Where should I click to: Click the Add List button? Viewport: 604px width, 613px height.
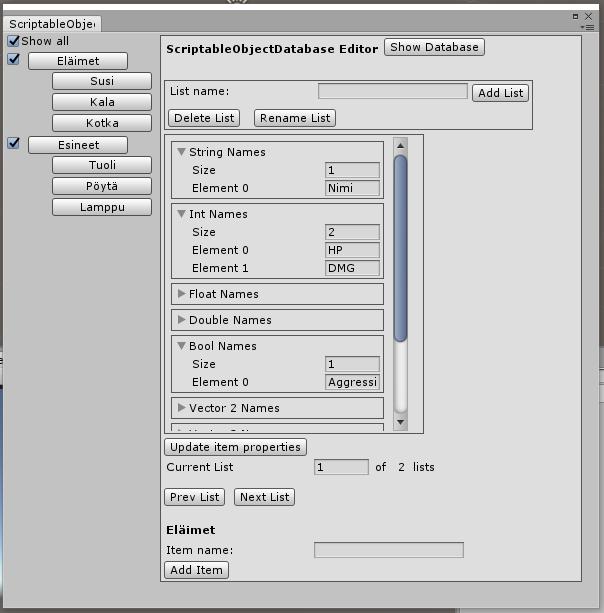(x=500, y=93)
